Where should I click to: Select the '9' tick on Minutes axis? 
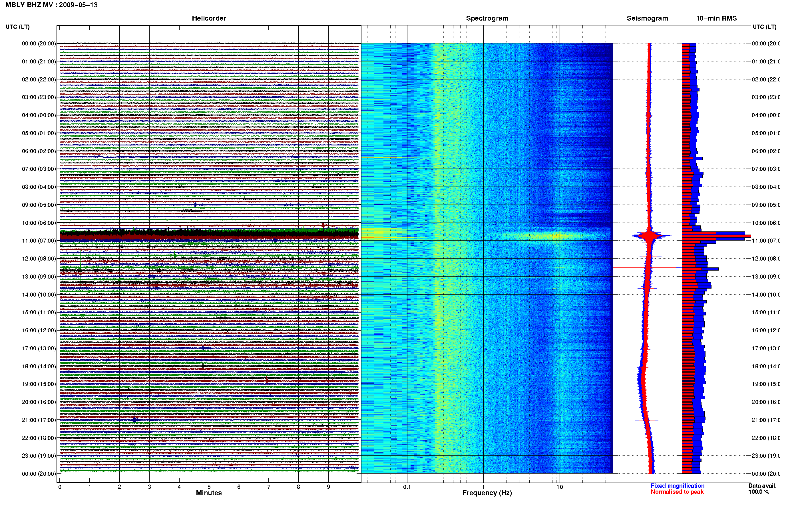coord(328,487)
